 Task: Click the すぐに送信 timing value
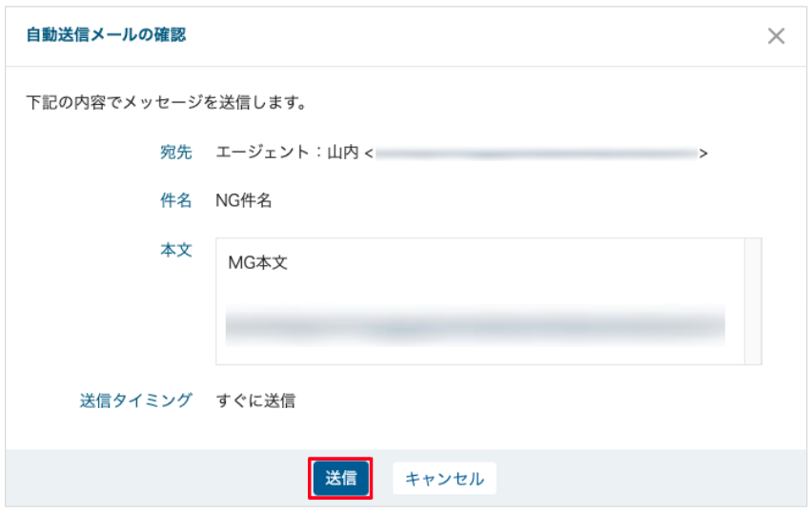(255, 400)
